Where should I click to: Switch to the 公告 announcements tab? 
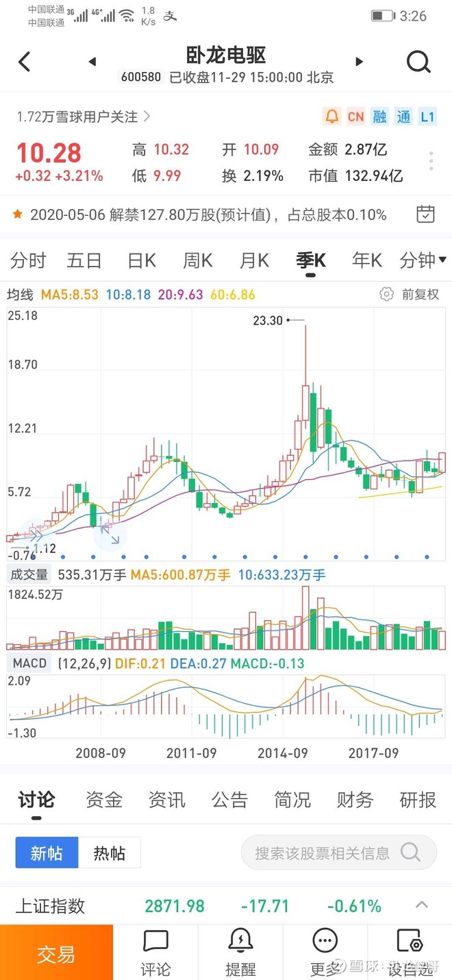pos(229,799)
